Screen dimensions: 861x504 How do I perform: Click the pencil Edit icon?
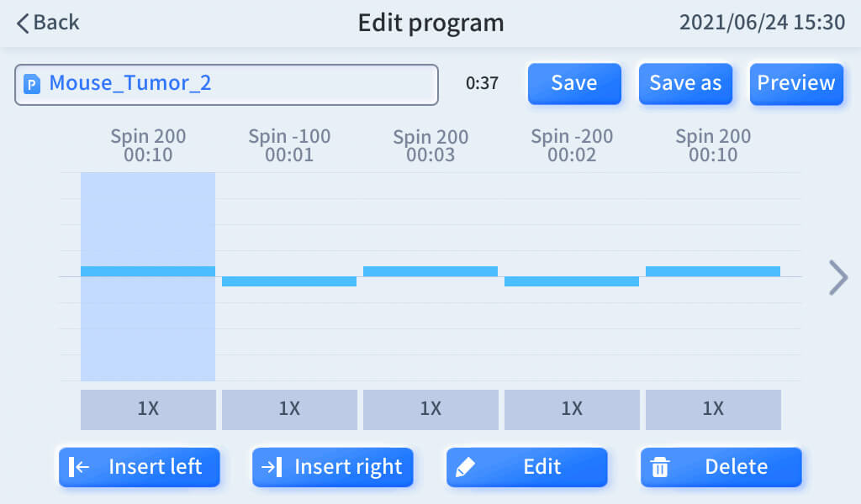(465, 468)
